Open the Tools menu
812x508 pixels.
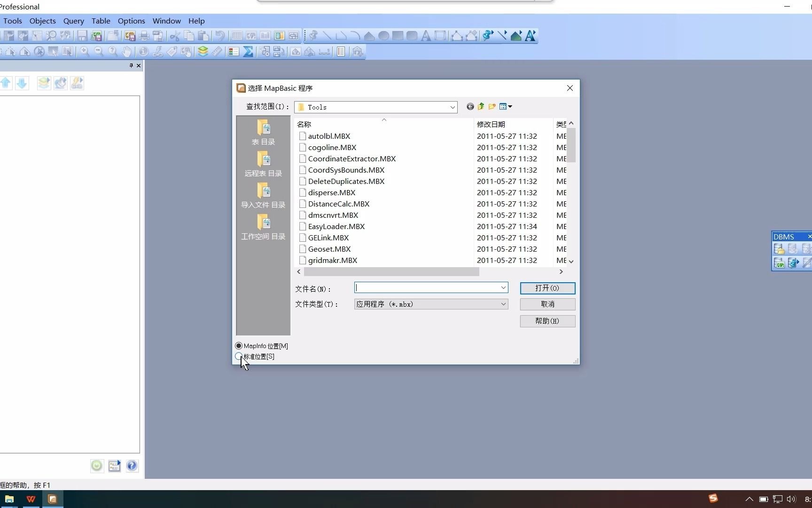[x=13, y=21]
